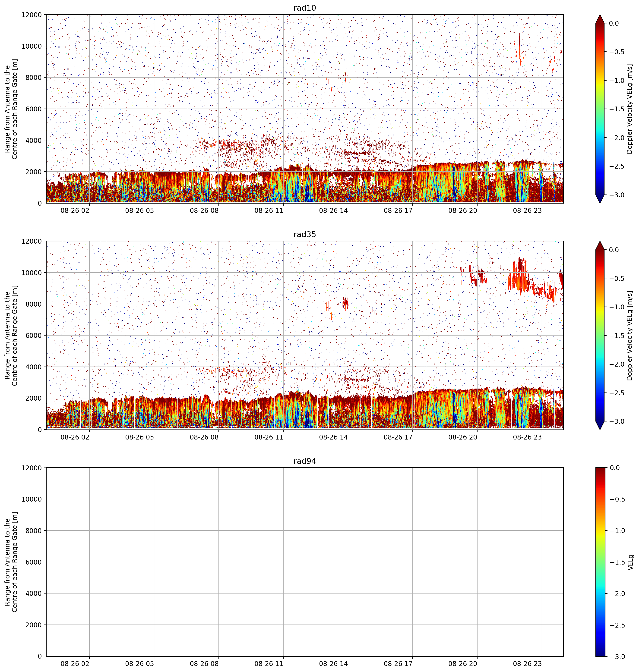The image size is (639, 672).
Task: Click the rad35 y-axis range label
Action: [x=11, y=335]
